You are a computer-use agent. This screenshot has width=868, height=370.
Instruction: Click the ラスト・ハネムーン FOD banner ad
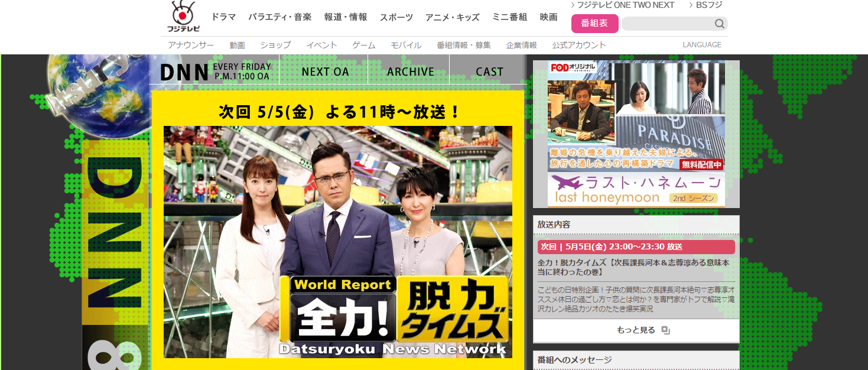click(x=636, y=134)
